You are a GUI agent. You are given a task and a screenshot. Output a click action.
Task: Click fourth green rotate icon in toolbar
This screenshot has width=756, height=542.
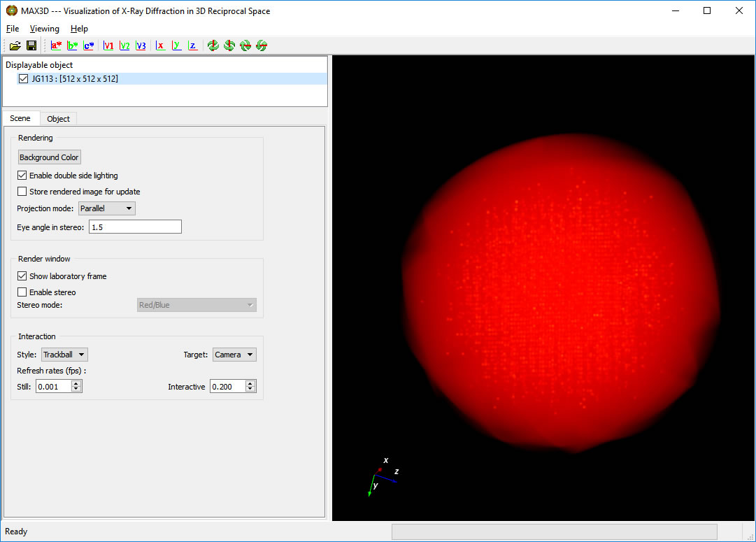(x=262, y=46)
